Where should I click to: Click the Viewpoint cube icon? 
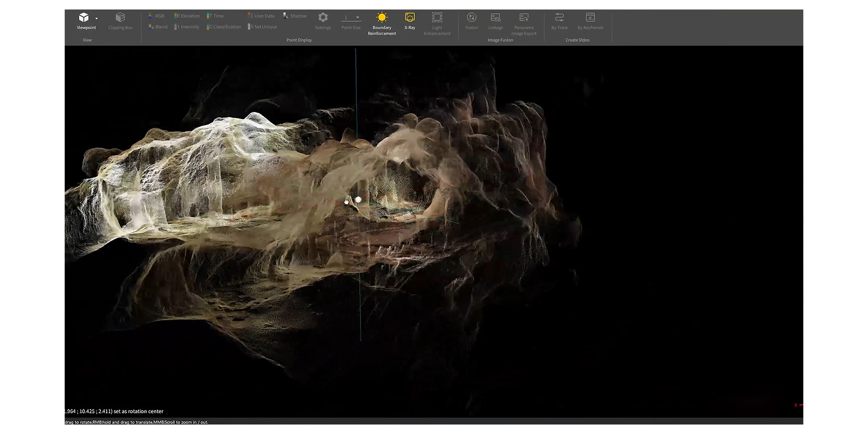tap(84, 18)
